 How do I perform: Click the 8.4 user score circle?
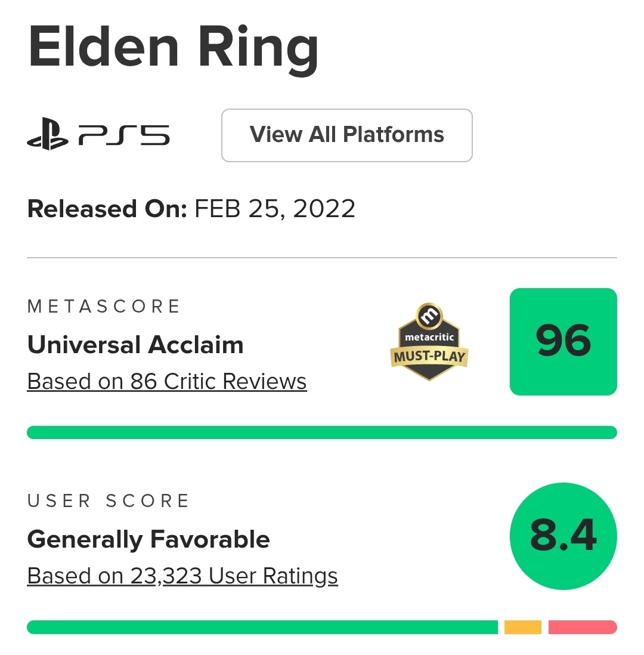(563, 536)
